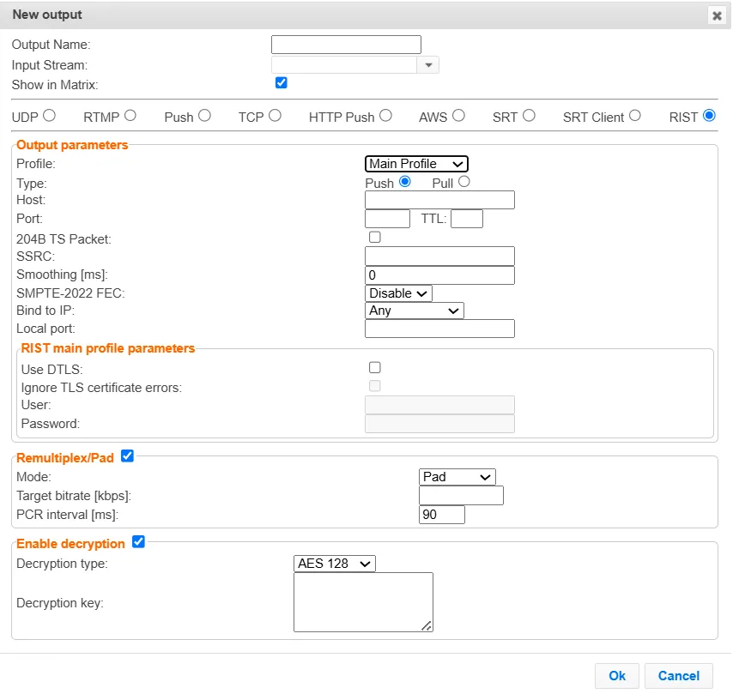Toggle the Enable decryption checkbox

(138, 542)
